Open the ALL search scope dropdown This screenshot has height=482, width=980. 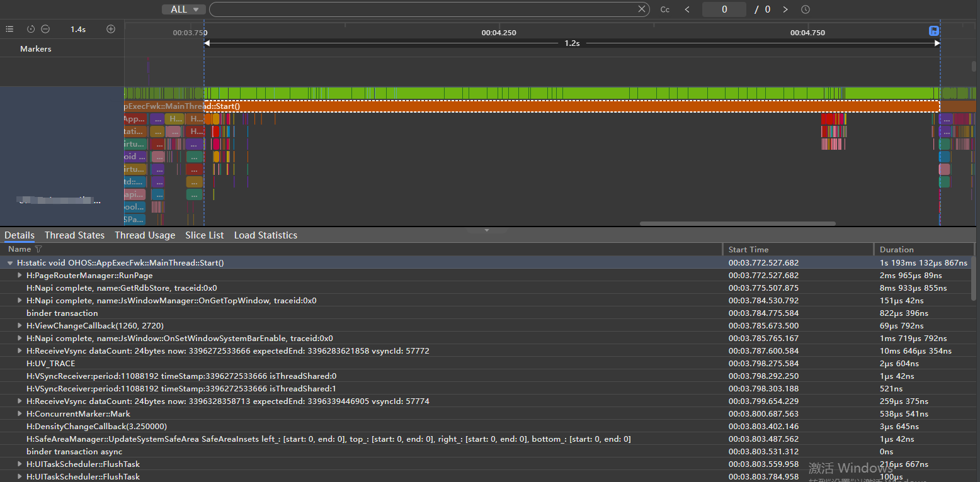tap(184, 9)
